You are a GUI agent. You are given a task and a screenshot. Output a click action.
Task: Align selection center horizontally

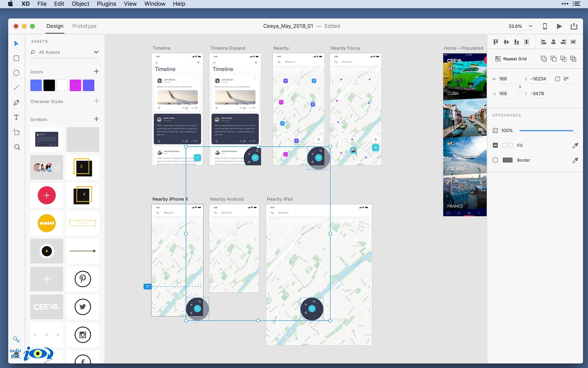tap(553, 42)
